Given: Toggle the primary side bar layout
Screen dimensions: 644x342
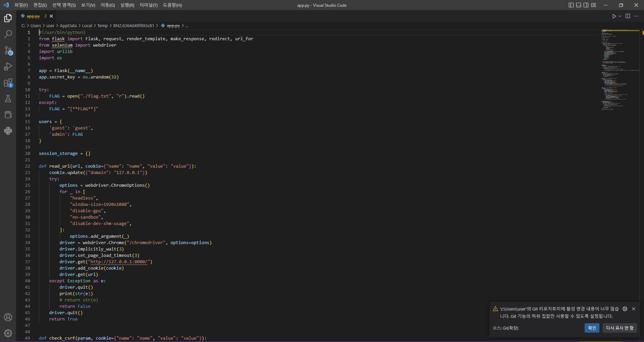Looking at the screenshot, I should 571,5.
